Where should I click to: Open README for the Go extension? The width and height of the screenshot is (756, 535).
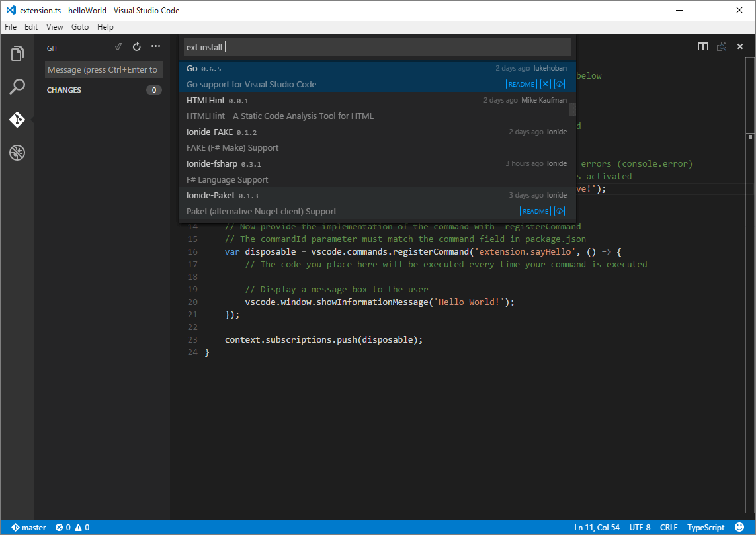click(521, 84)
